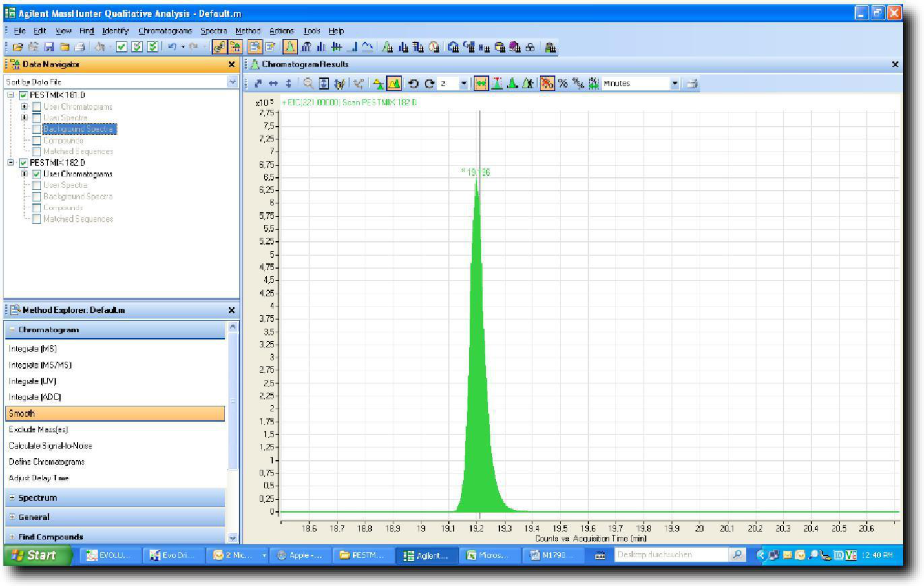Open the File menu
This screenshot has height=586, width=924.
click(x=20, y=31)
